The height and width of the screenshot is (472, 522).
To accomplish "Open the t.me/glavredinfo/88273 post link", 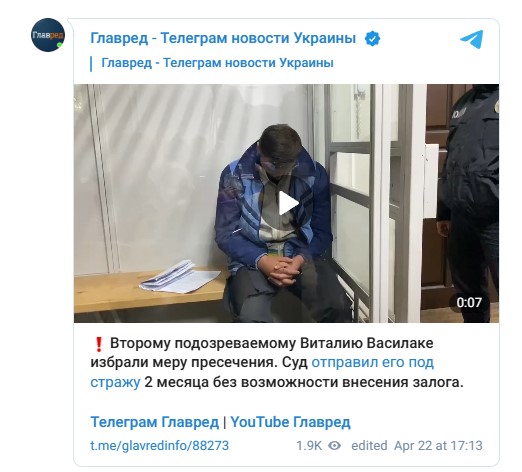I will 160,446.
